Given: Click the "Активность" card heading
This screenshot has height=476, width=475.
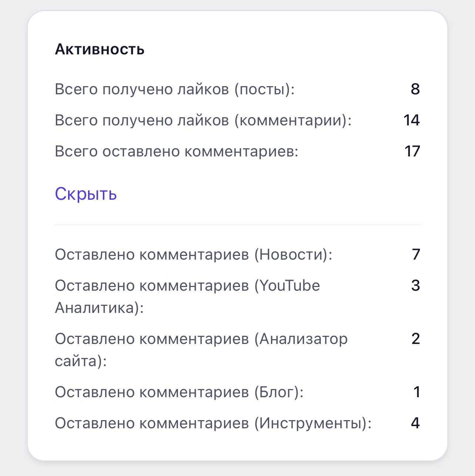Looking at the screenshot, I should coord(100,49).
